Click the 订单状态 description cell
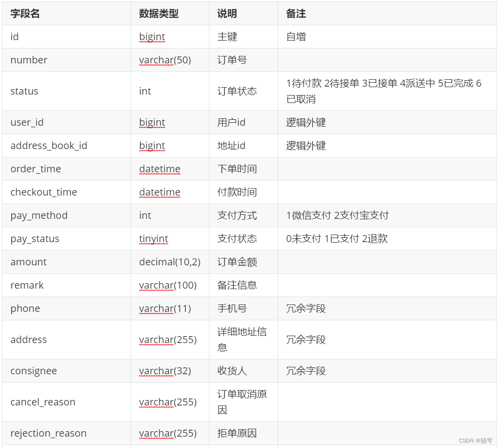This screenshot has height=448, width=500. pos(237,91)
